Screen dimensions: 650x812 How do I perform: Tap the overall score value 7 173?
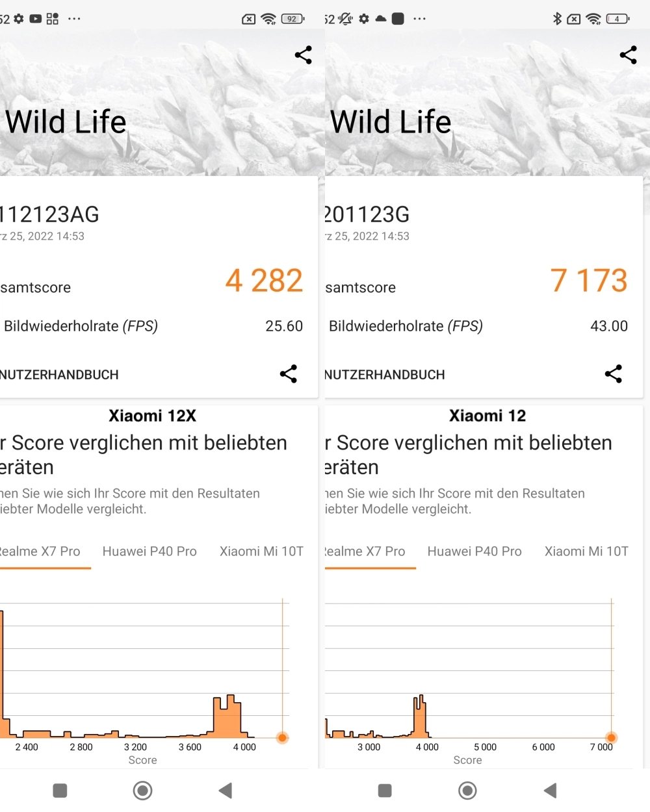pyautogui.click(x=589, y=281)
